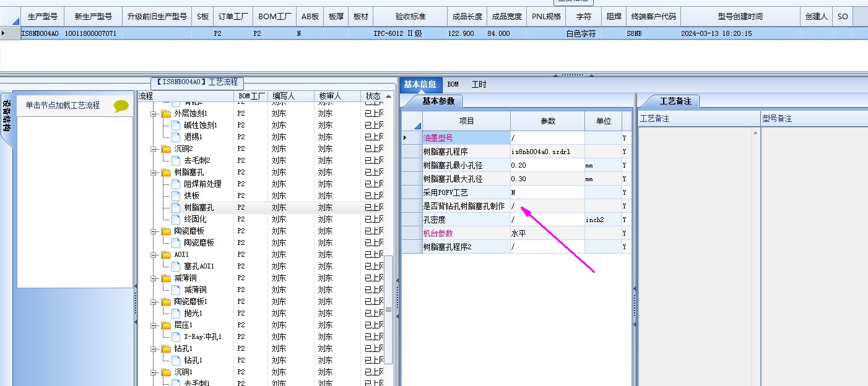Click the 型号备注 column header
Image resolution: width=868 pixels, height=386 pixels.
click(815, 118)
